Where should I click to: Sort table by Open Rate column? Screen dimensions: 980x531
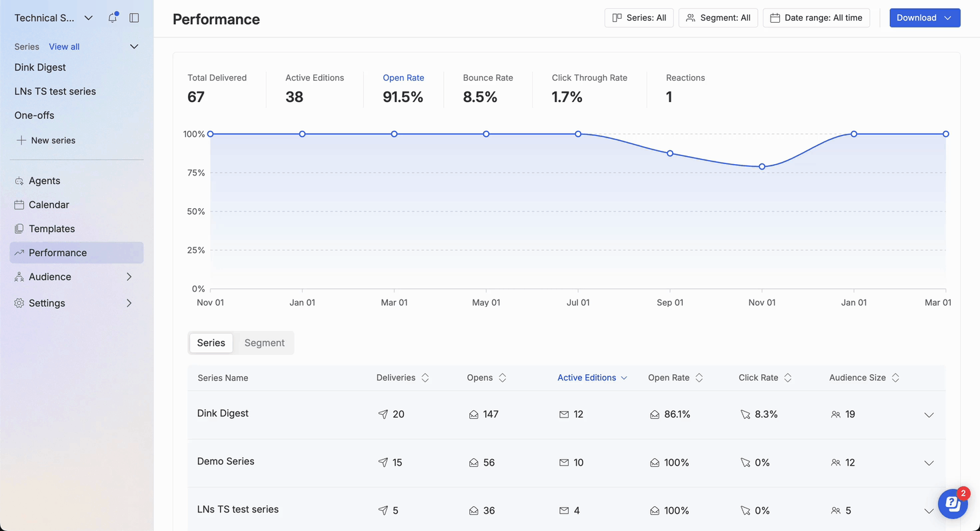[x=699, y=378]
